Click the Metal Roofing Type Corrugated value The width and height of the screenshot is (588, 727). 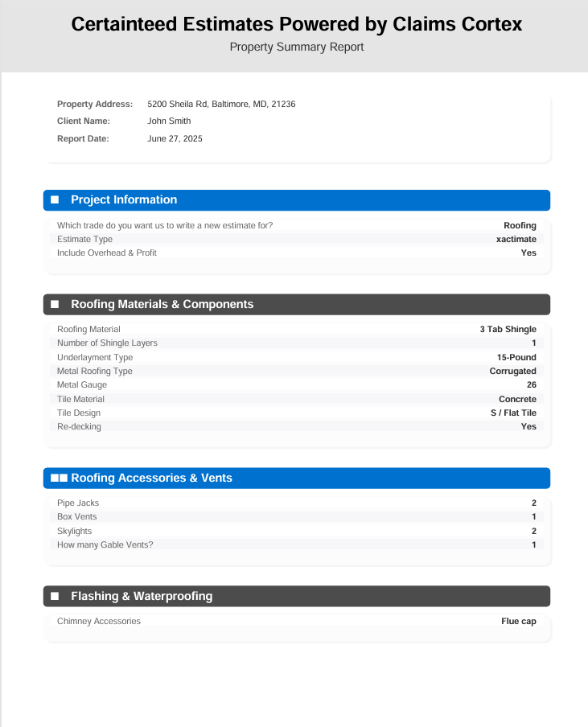tap(512, 371)
